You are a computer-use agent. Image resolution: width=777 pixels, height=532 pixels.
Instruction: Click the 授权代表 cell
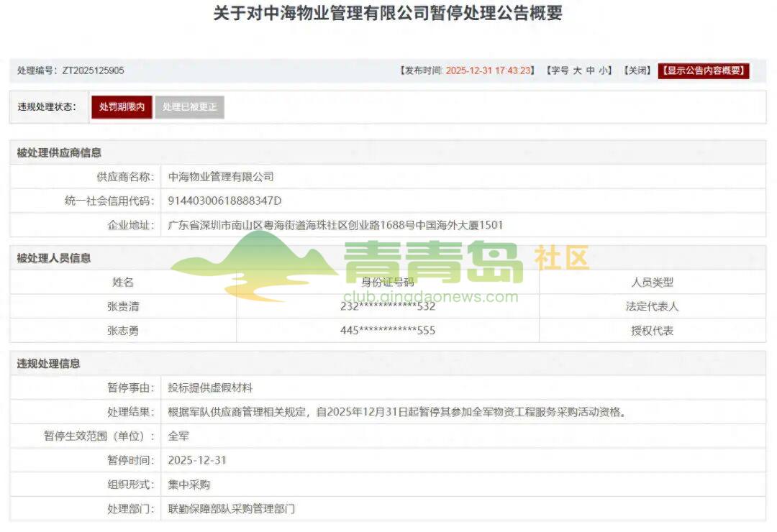coord(652,331)
